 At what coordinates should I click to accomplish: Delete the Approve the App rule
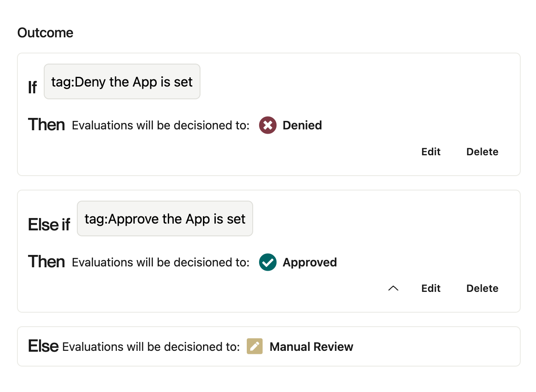tap(482, 288)
